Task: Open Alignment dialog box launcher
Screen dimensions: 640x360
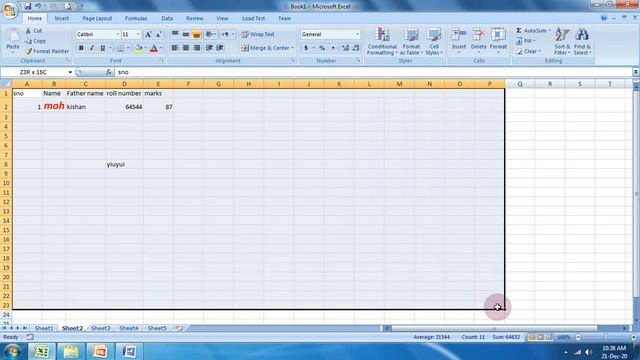Action: 293,61
